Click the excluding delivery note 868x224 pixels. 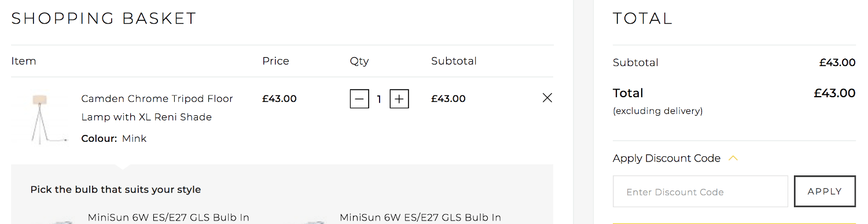[658, 111]
